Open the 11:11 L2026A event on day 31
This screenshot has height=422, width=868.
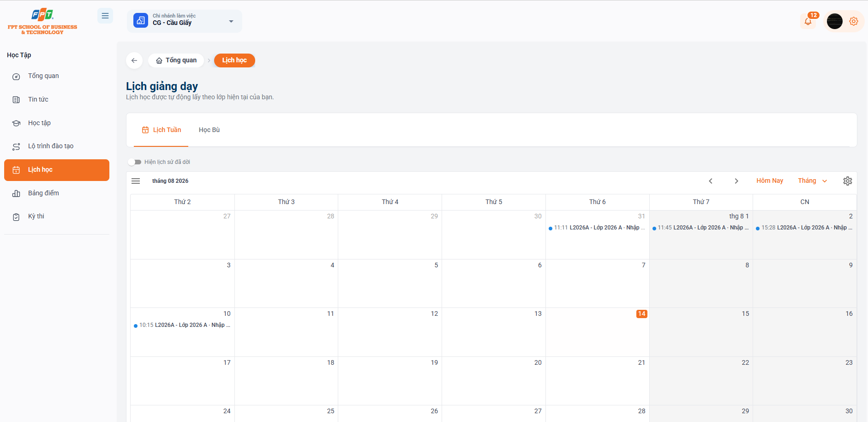coord(597,228)
